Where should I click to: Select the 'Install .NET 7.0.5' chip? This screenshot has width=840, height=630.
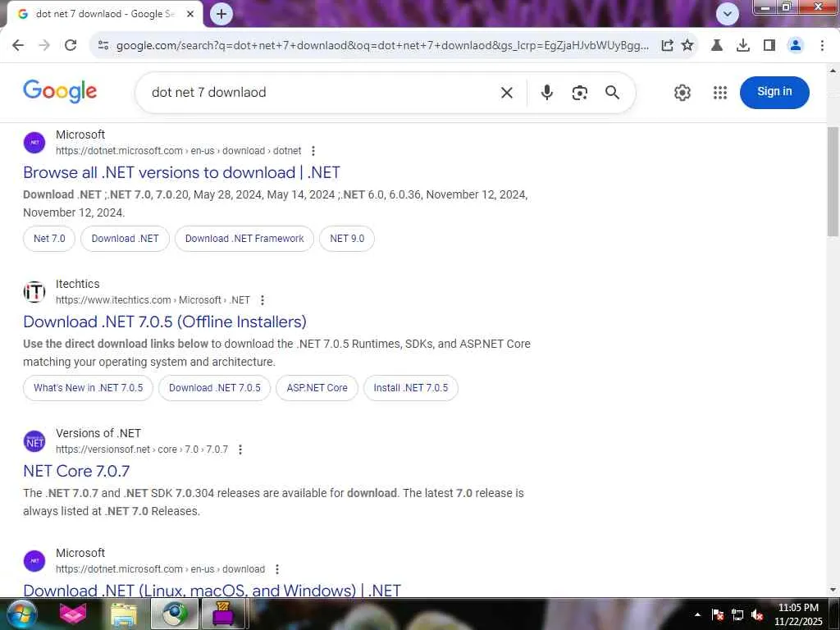tap(410, 388)
